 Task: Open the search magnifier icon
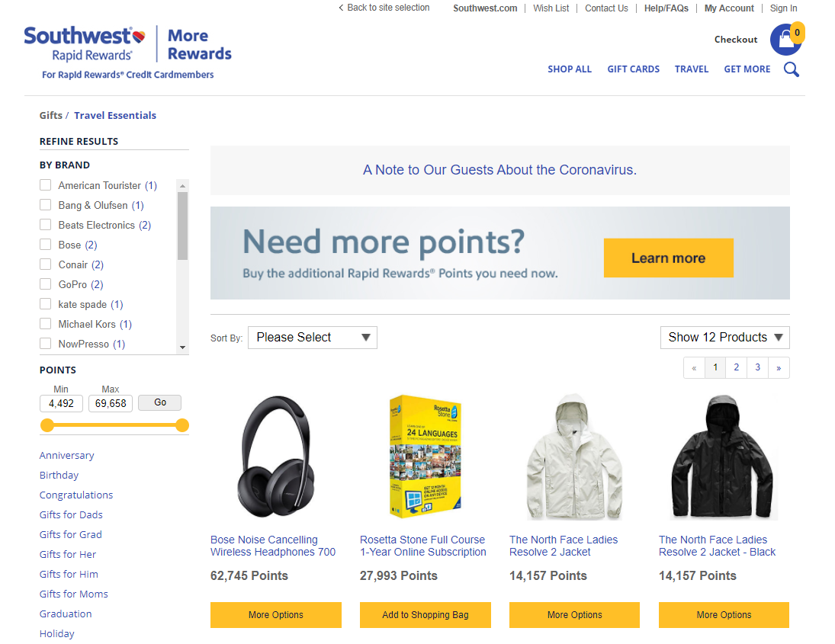tap(792, 69)
